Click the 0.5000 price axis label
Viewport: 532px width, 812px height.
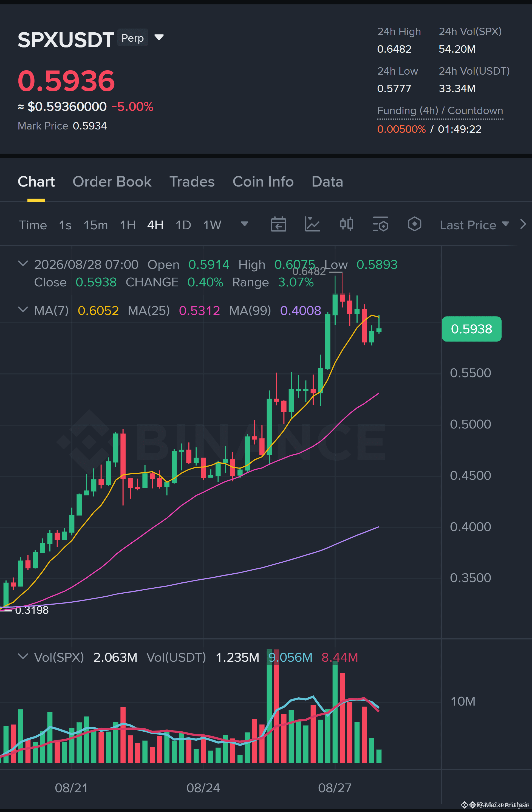[x=470, y=424]
